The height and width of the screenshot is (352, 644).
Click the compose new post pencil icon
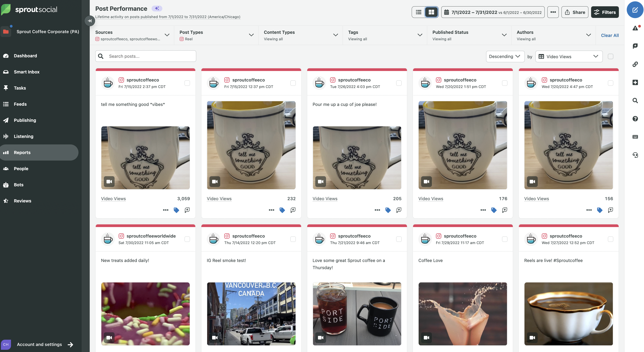[635, 10]
